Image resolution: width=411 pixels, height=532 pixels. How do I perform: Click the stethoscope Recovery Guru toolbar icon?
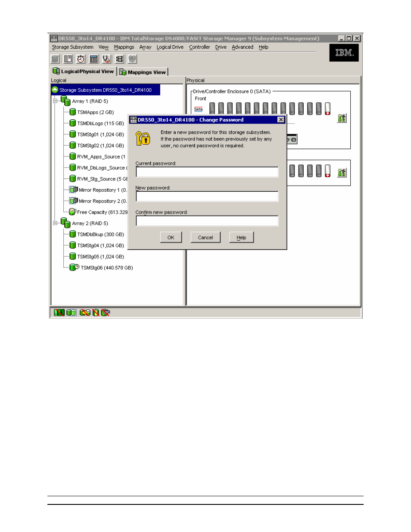pos(106,59)
